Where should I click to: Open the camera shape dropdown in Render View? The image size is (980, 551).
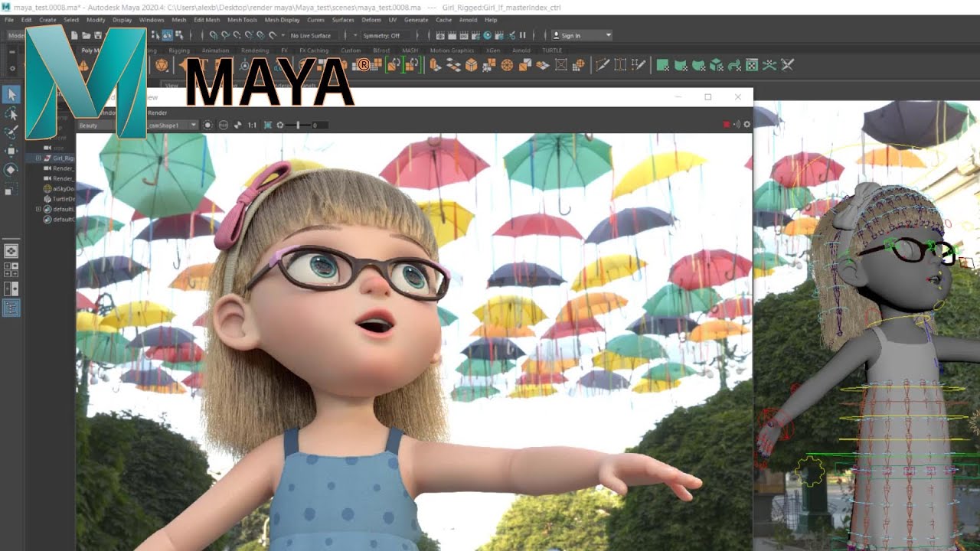pyautogui.click(x=172, y=125)
